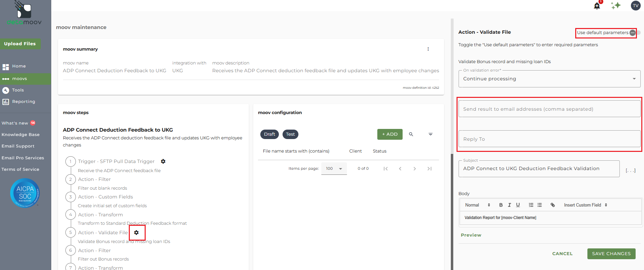644x270 pixels.
Task: Go to next page of configurations
Action: (x=415, y=169)
